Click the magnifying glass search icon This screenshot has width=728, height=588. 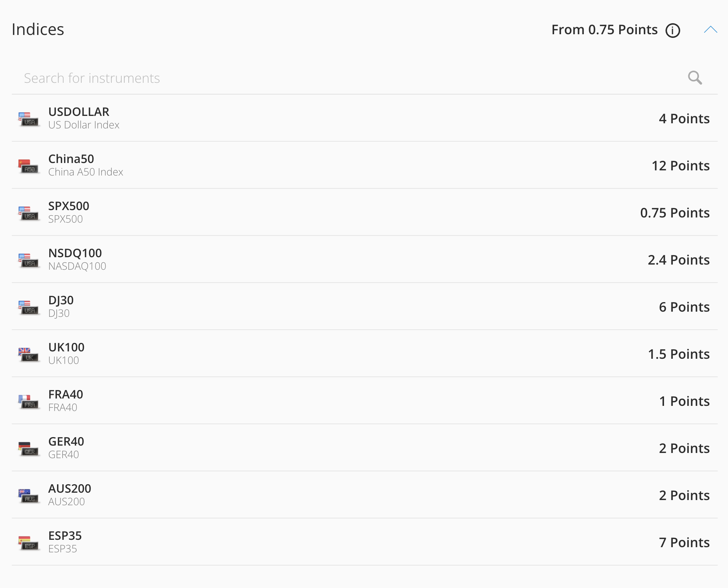pyautogui.click(x=695, y=78)
